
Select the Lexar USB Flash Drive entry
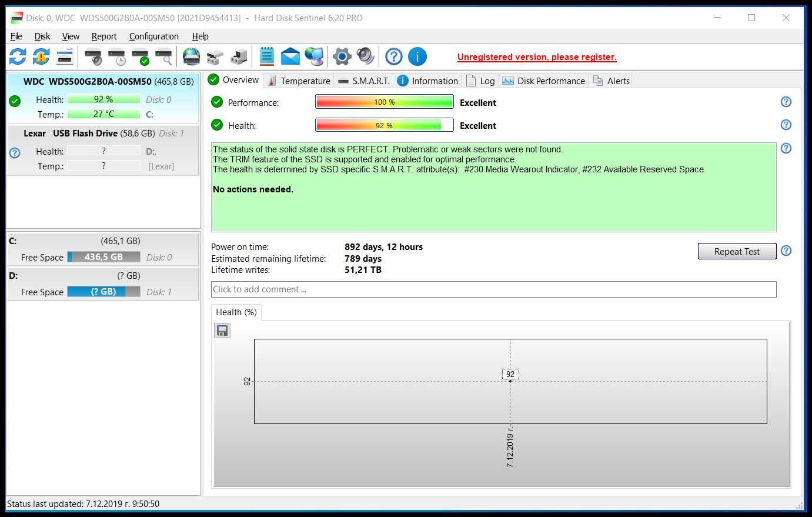[x=103, y=150]
